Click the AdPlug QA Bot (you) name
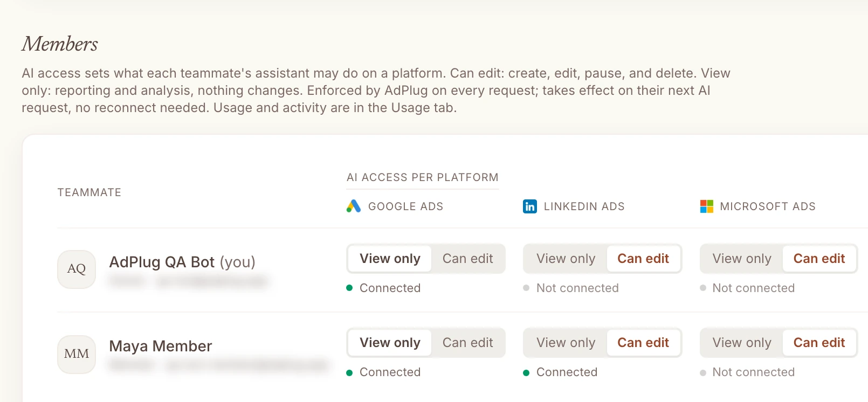This screenshot has height=402, width=868. tap(182, 262)
